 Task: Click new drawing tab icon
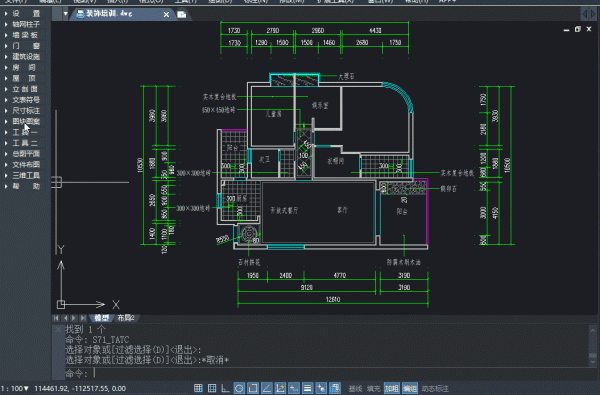coord(182,15)
